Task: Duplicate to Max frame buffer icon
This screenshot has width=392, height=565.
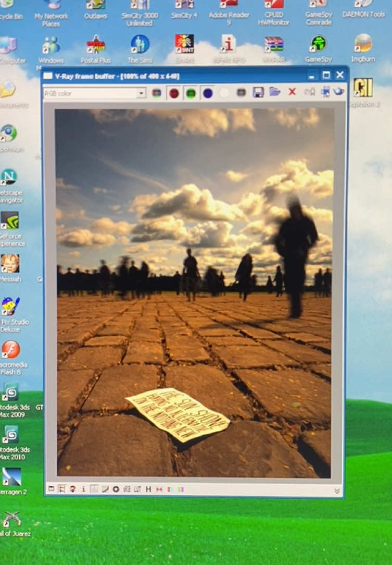Action: (x=310, y=92)
